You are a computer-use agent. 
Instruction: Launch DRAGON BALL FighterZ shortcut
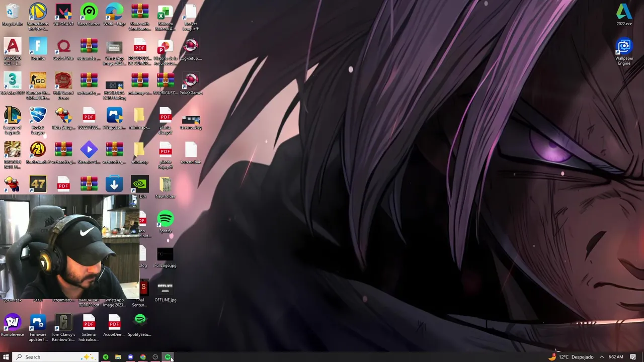tap(13, 155)
